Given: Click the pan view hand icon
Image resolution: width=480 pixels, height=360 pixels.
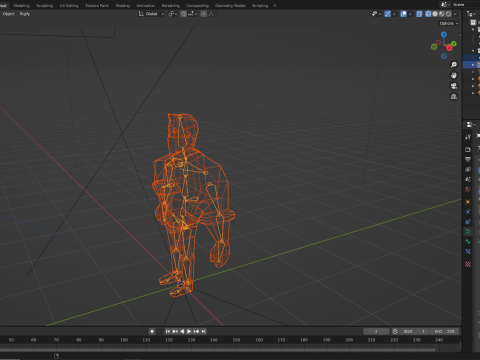Looking at the screenshot, I should pyautogui.click(x=454, y=75).
